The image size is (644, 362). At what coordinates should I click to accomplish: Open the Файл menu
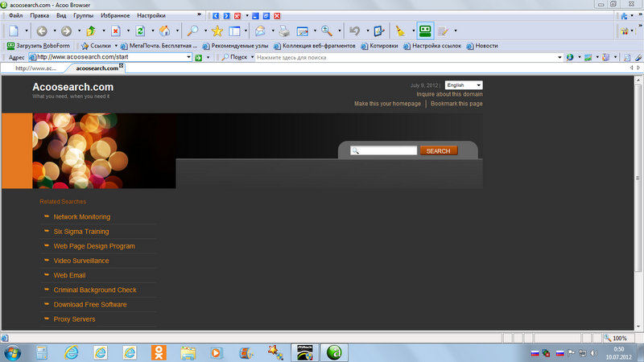click(15, 15)
